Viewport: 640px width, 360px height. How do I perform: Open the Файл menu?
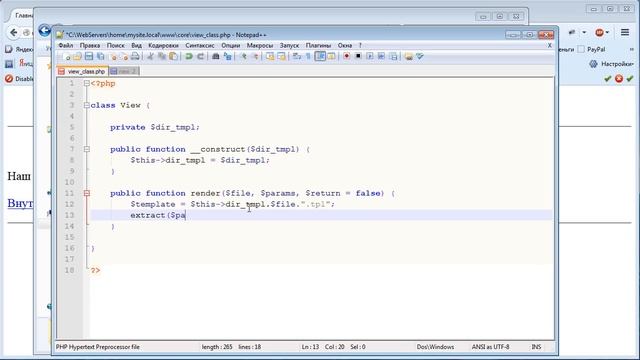[66, 45]
